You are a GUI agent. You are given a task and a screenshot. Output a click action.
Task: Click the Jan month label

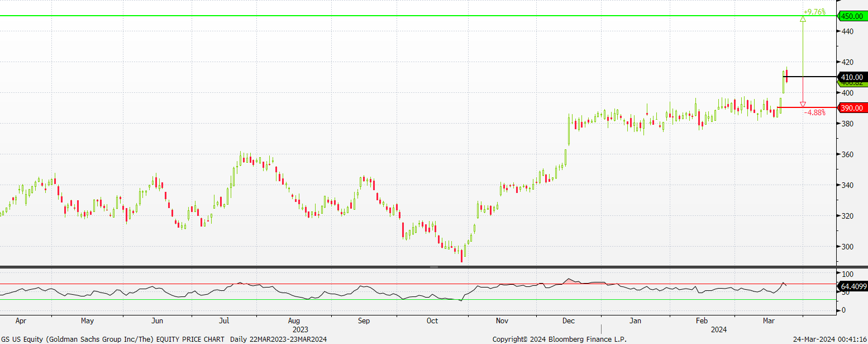pos(635,322)
